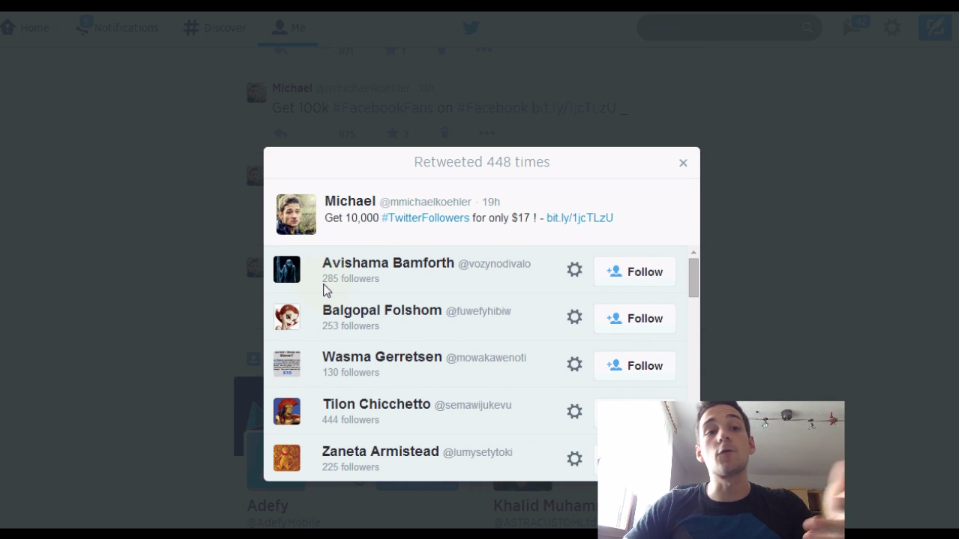Screen dimensions: 960x539
Task: Click the @lumysetytoki handle
Action: (x=478, y=452)
